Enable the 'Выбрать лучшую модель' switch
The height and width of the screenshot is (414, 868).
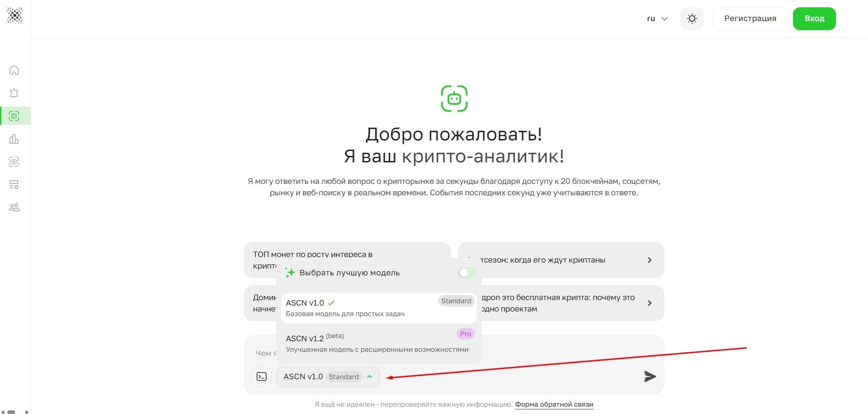[x=467, y=273]
